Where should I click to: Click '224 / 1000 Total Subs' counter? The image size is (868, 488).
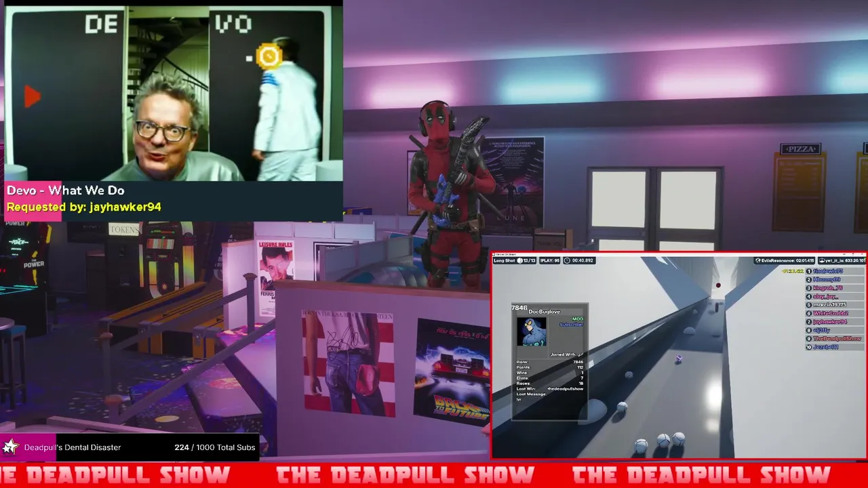(214, 447)
